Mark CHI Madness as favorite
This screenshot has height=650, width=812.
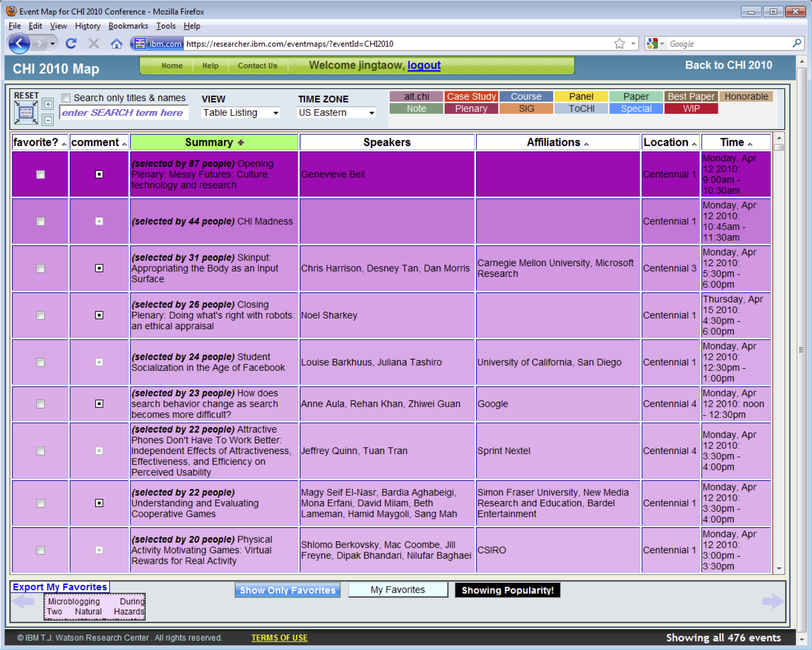(40, 221)
